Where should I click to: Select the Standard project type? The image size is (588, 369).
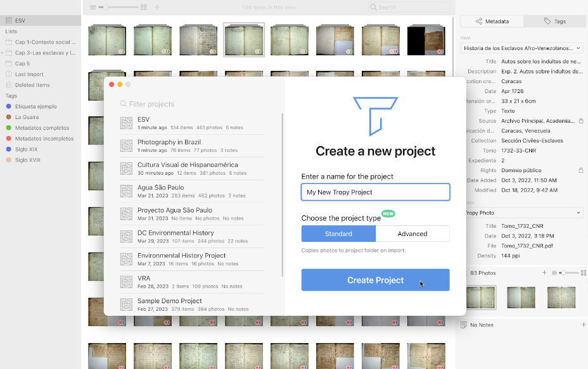[338, 234]
